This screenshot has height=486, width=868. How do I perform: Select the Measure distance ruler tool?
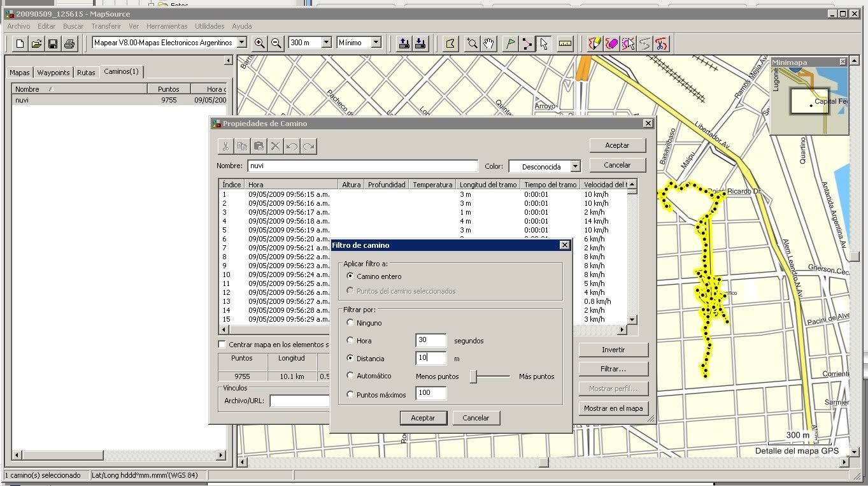pos(565,43)
